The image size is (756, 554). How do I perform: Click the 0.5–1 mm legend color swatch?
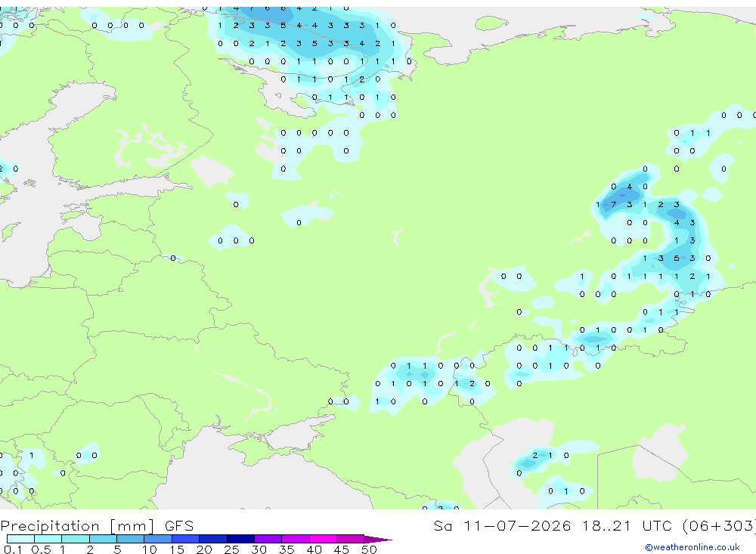48,539
